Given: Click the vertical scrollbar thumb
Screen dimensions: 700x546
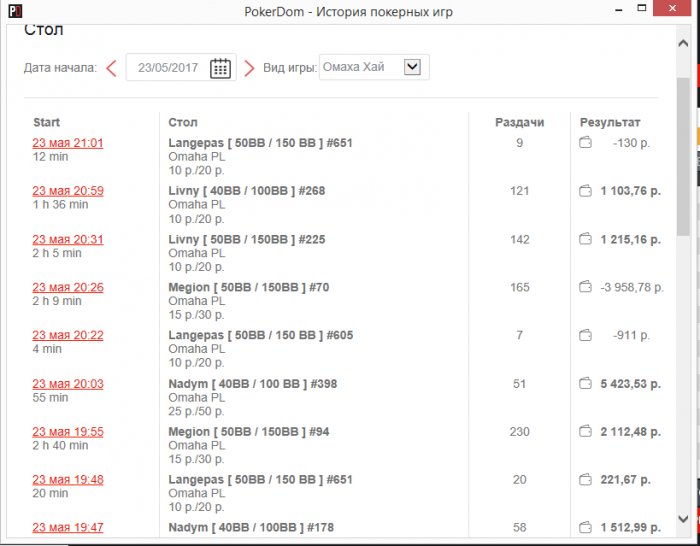Looking at the screenshot, I should [683, 156].
